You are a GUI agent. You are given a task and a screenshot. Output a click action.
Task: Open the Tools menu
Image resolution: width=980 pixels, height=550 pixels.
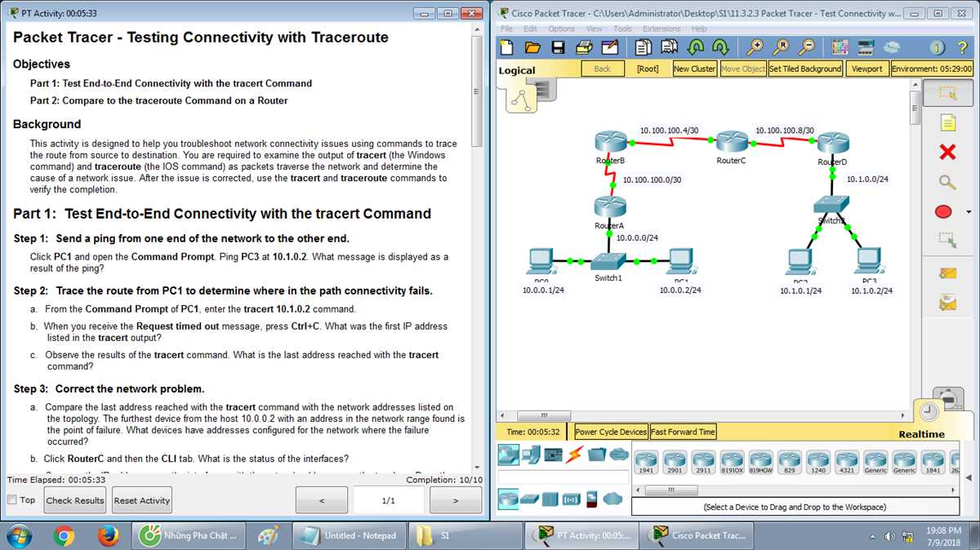coord(622,29)
